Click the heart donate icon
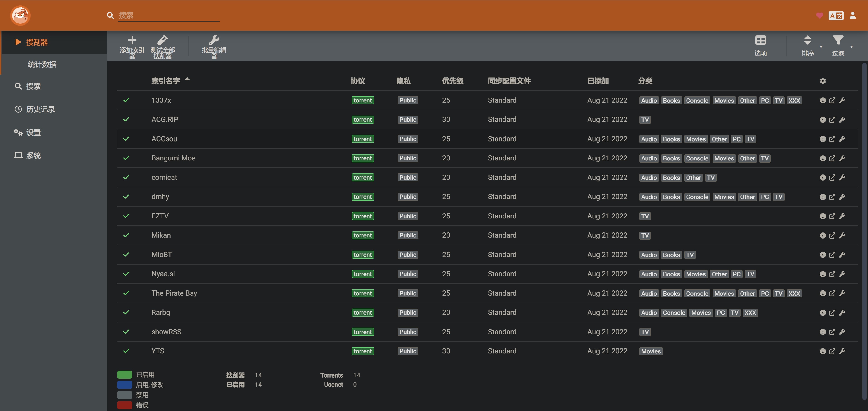Image resolution: width=868 pixels, height=411 pixels. 819,16
